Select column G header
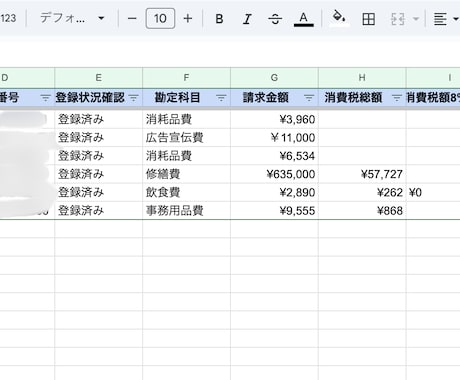Viewport: 460px width, 380px height. [x=274, y=78]
